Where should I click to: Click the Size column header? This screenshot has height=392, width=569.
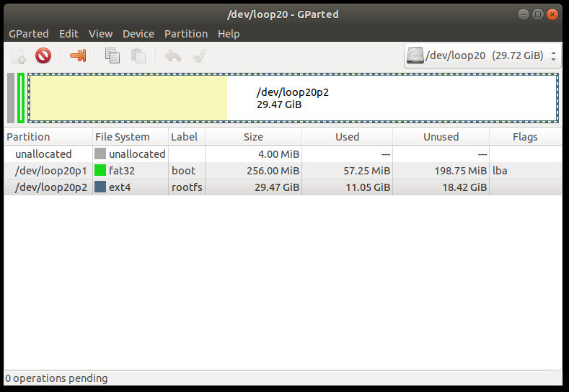[253, 137]
